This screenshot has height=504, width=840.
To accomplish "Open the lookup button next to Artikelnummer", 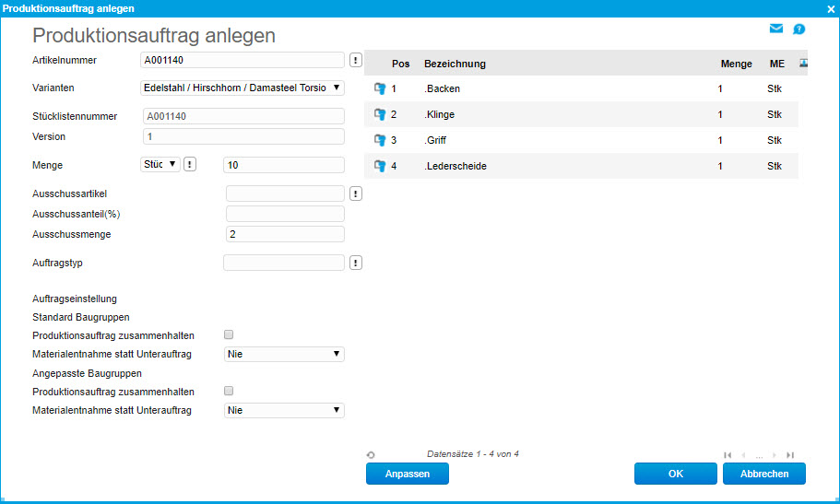I will 356,61.
